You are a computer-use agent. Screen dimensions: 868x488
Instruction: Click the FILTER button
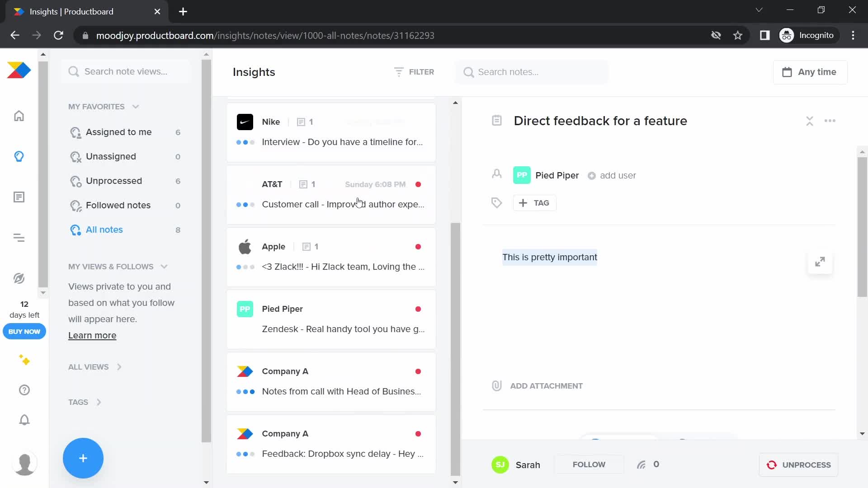[414, 72]
